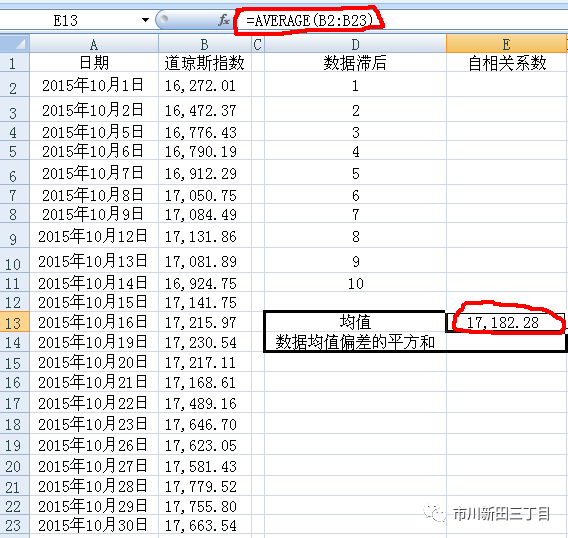Select highlighted column E header
Image resolution: width=568 pixels, height=538 pixels.
point(506,44)
